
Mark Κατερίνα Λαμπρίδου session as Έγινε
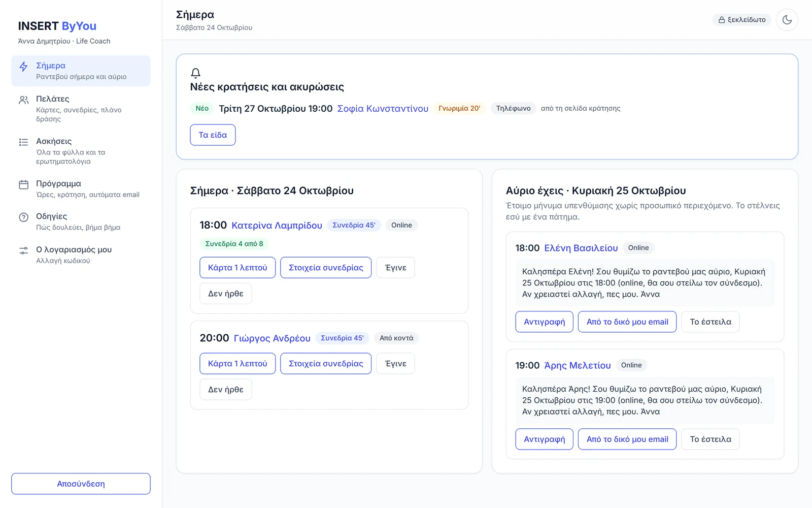[x=396, y=268]
